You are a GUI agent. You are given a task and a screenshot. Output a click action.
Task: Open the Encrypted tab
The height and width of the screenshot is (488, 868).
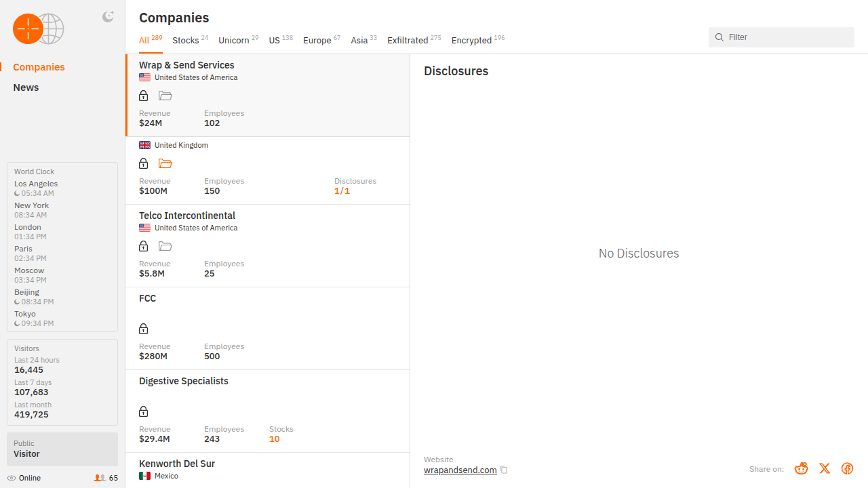471,40
